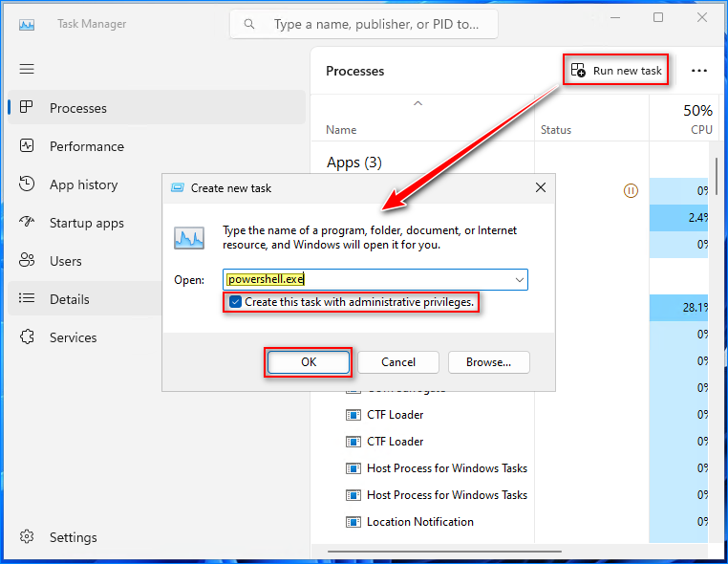
Task: Click the Users sidebar icon
Action: [x=27, y=260]
